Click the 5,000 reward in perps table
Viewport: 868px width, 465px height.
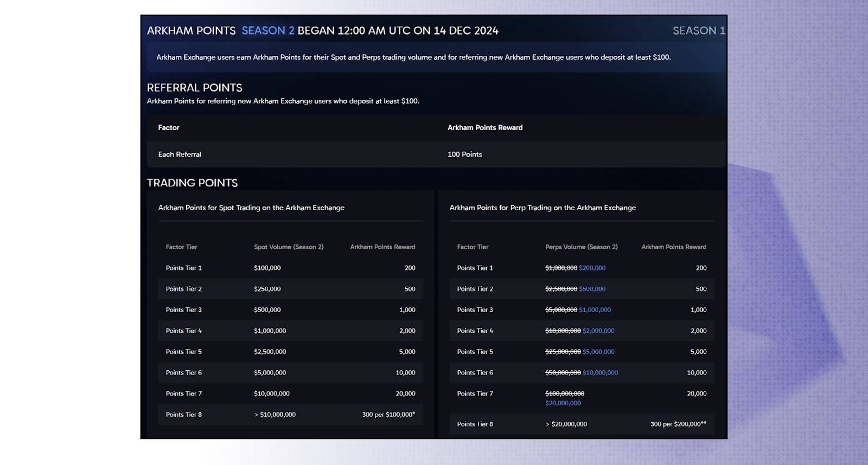tap(698, 352)
